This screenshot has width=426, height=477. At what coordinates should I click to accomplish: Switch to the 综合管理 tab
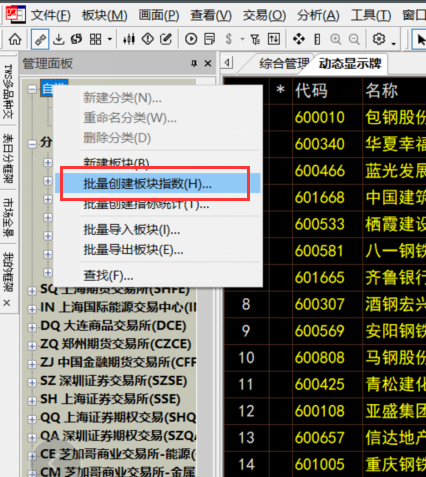click(284, 63)
